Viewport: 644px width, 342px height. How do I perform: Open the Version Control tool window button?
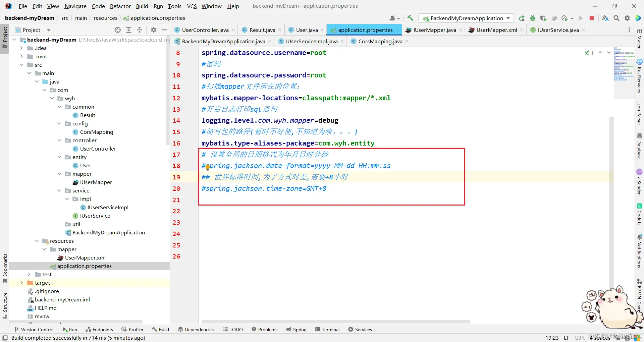pyautogui.click(x=34, y=330)
